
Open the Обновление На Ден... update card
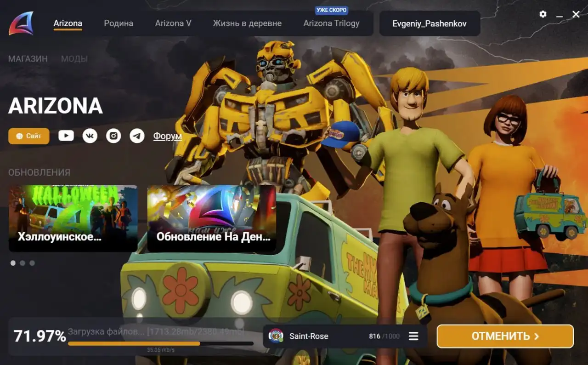[x=212, y=218]
